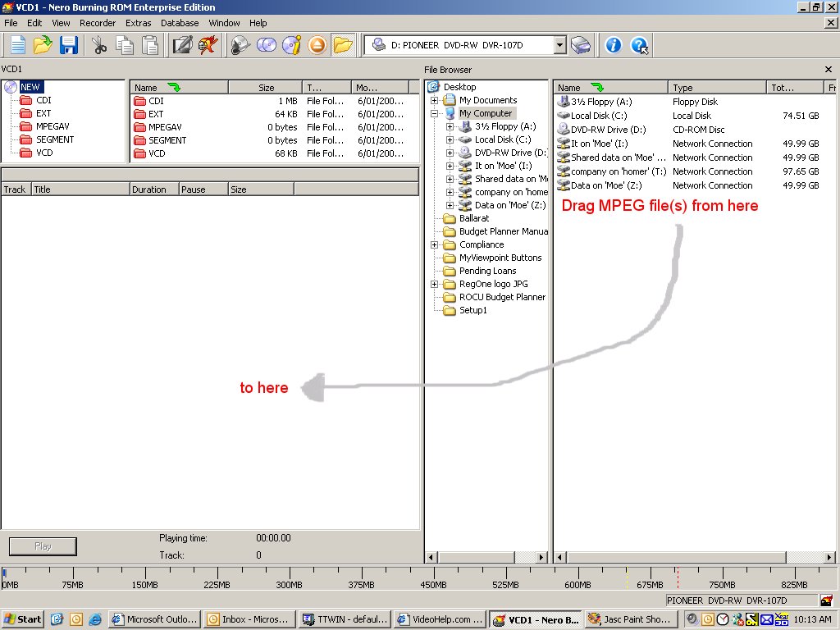Collapse My Computer in browser tree
The image size is (840, 630).
[435, 113]
